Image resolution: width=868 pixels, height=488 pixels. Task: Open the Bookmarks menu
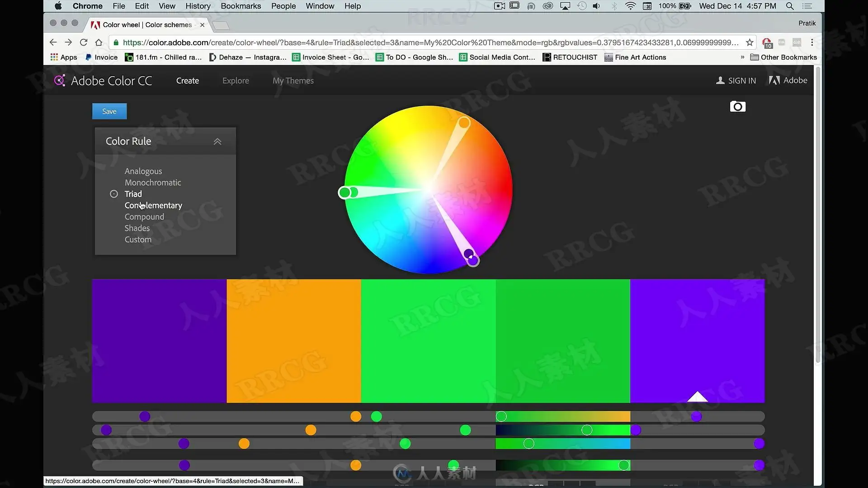click(x=241, y=6)
